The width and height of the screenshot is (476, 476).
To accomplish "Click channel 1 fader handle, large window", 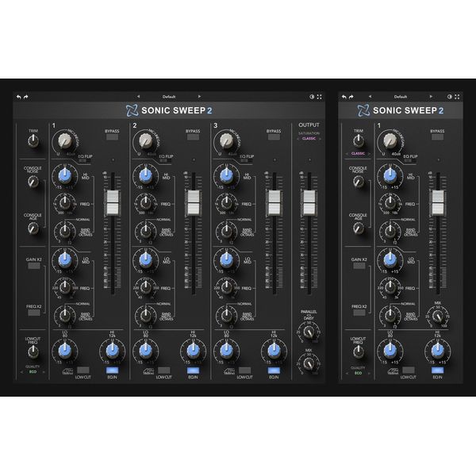I will coord(113,203).
